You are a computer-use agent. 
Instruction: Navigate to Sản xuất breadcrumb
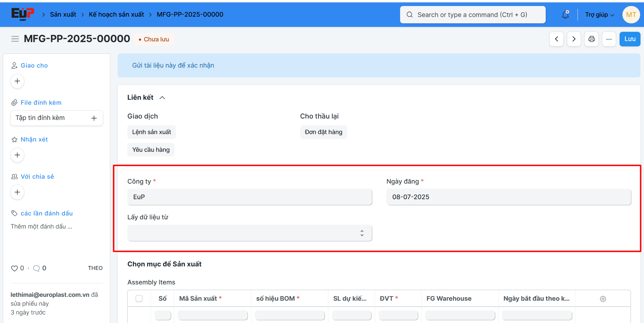(63, 15)
